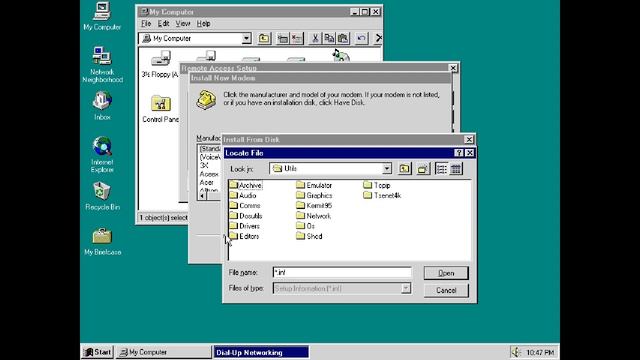Go up one level in Locate File
This screenshot has height=360, width=640.
point(404,169)
